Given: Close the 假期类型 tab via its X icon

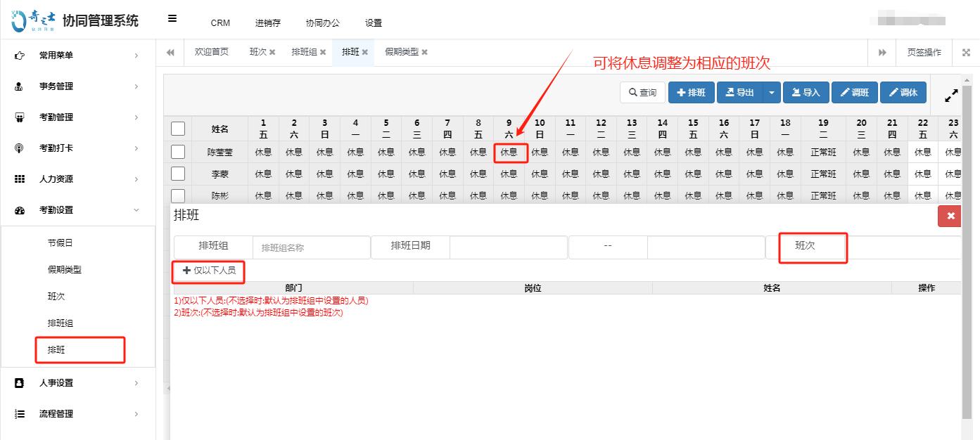Looking at the screenshot, I should (x=424, y=53).
